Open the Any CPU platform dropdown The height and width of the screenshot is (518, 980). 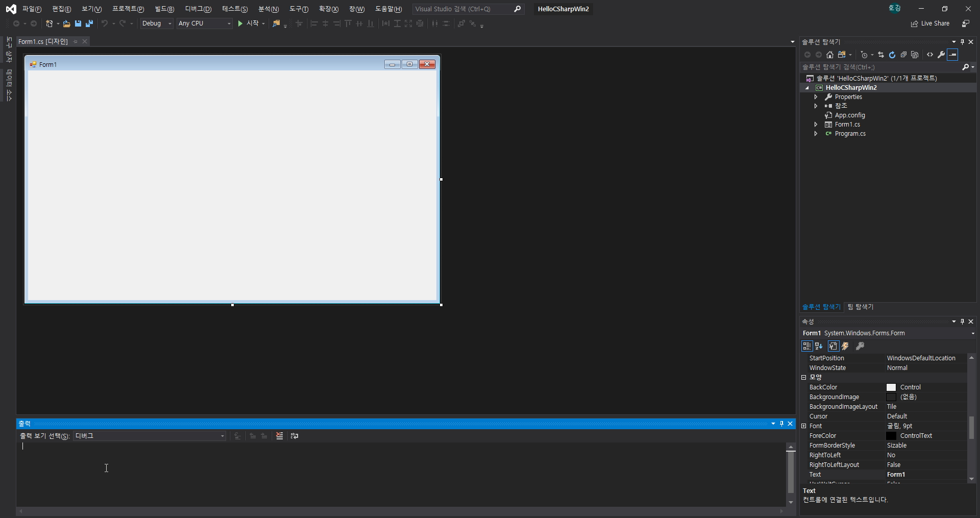205,23
